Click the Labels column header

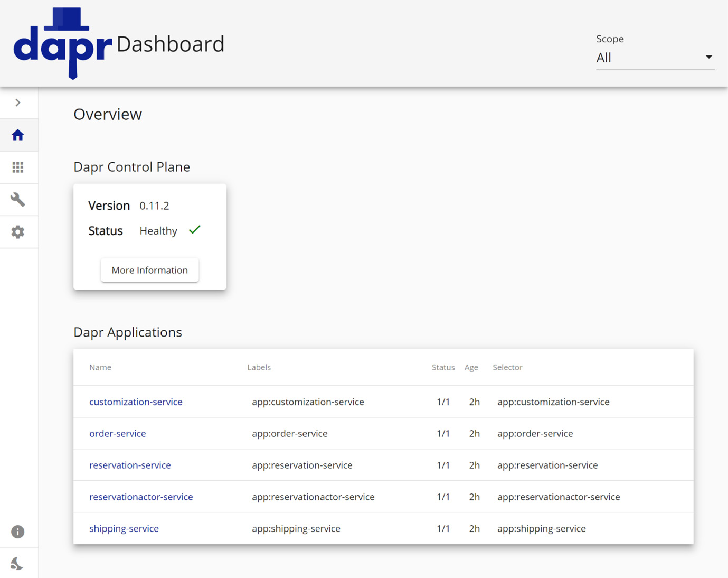click(x=259, y=367)
